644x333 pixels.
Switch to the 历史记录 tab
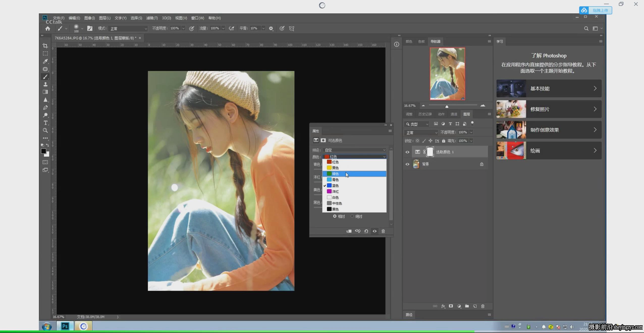pos(425,114)
